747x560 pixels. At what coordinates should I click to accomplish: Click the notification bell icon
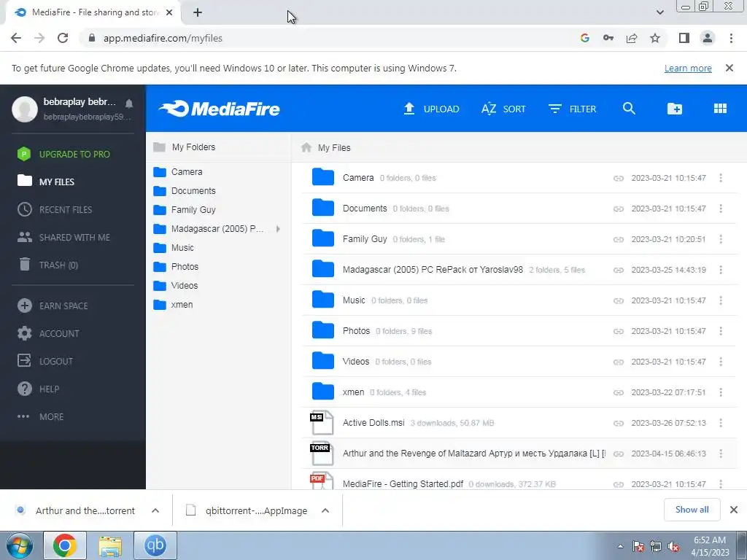[x=129, y=104]
